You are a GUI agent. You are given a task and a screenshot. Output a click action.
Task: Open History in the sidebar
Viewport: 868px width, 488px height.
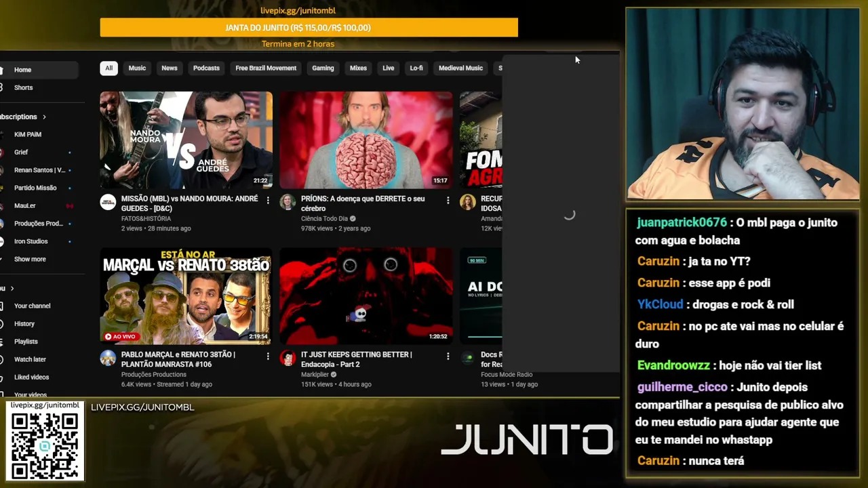coord(38,323)
